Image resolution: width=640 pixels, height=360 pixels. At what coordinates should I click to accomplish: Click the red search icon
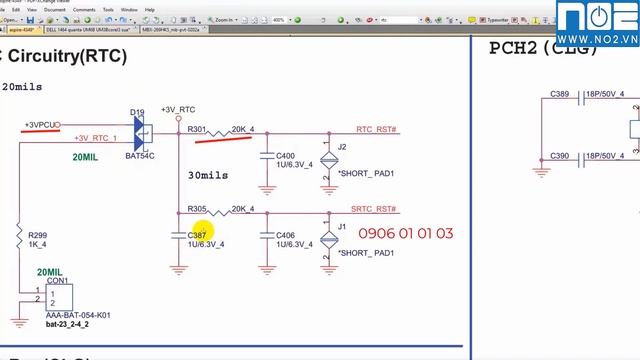369,20
